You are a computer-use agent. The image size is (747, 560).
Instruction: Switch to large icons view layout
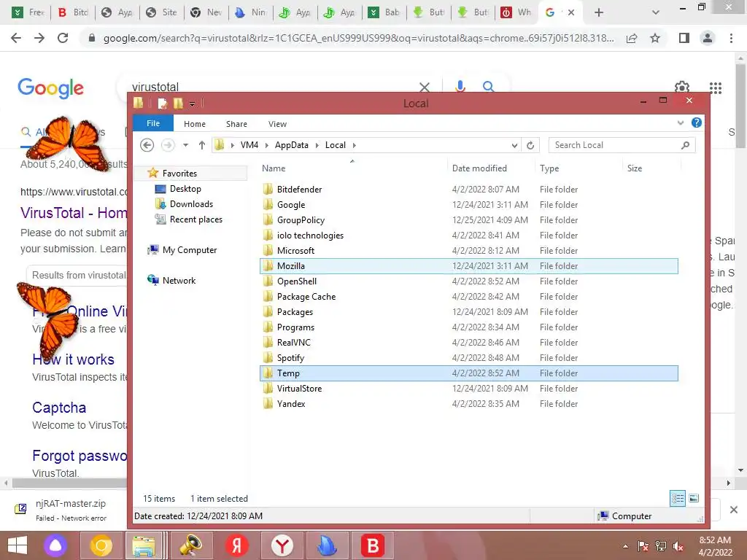(694, 499)
